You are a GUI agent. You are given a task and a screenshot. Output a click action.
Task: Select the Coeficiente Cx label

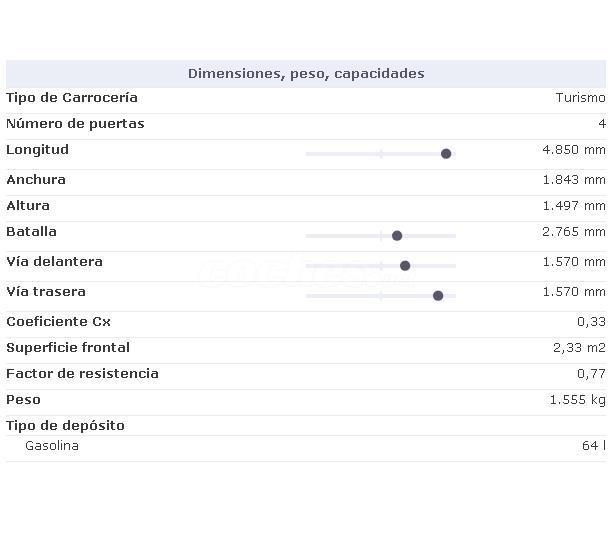(x=58, y=322)
